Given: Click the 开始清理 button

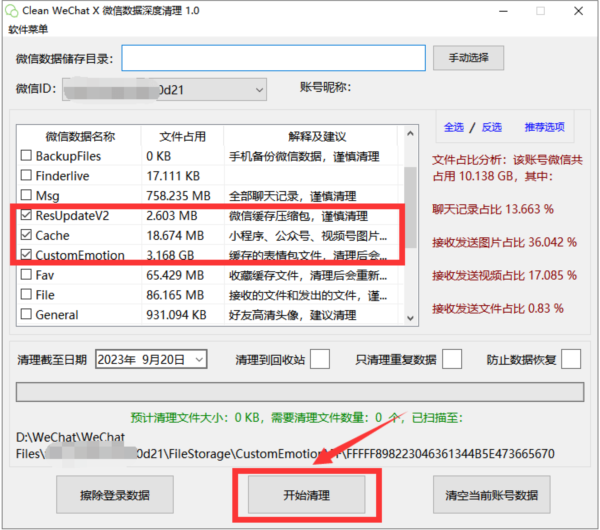Looking at the screenshot, I should (x=305, y=494).
